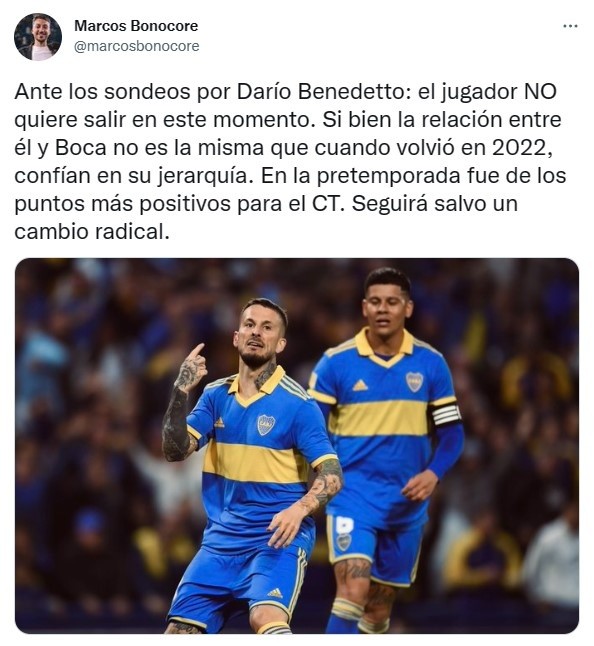Open the three-dot more options menu
The height and width of the screenshot is (646, 594).
coord(570,26)
